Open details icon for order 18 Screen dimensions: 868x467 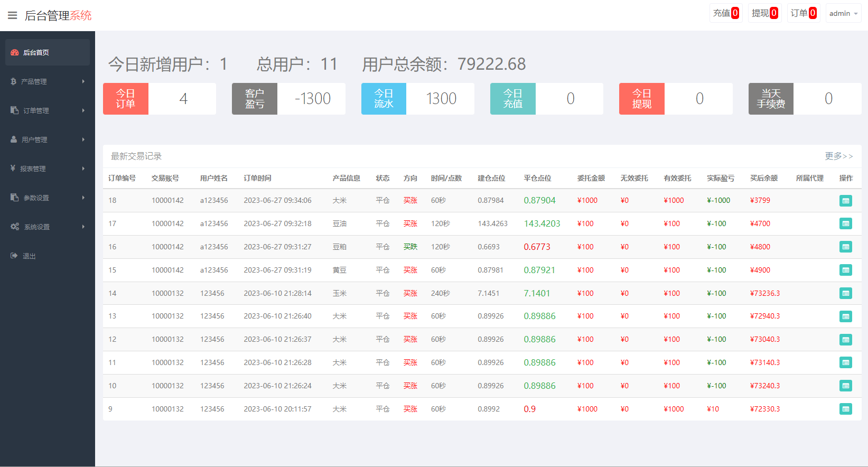click(845, 201)
